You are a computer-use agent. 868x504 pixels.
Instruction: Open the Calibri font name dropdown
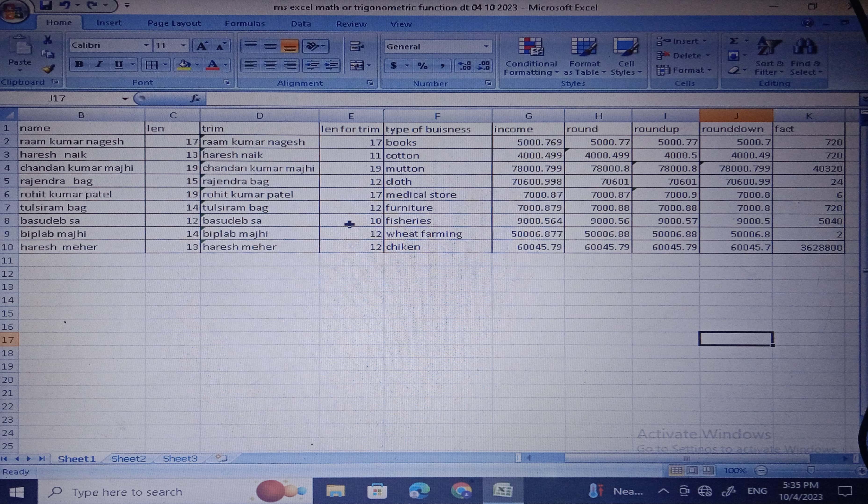[x=146, y=45]
